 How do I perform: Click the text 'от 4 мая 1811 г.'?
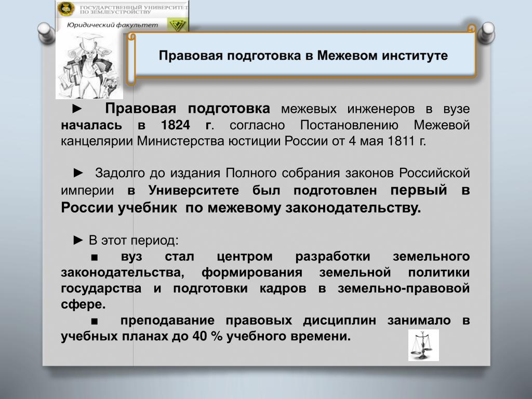click(379, 141)
